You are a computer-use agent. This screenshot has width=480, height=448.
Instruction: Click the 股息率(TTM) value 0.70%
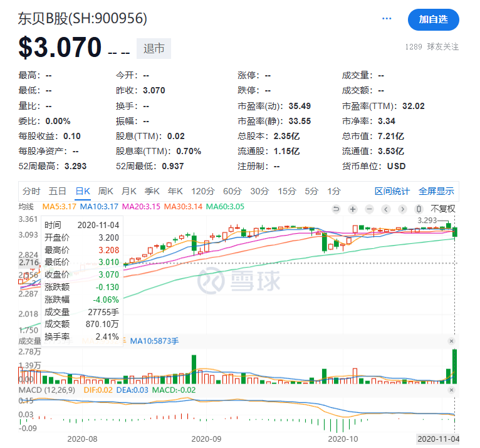tap(189, 151)
